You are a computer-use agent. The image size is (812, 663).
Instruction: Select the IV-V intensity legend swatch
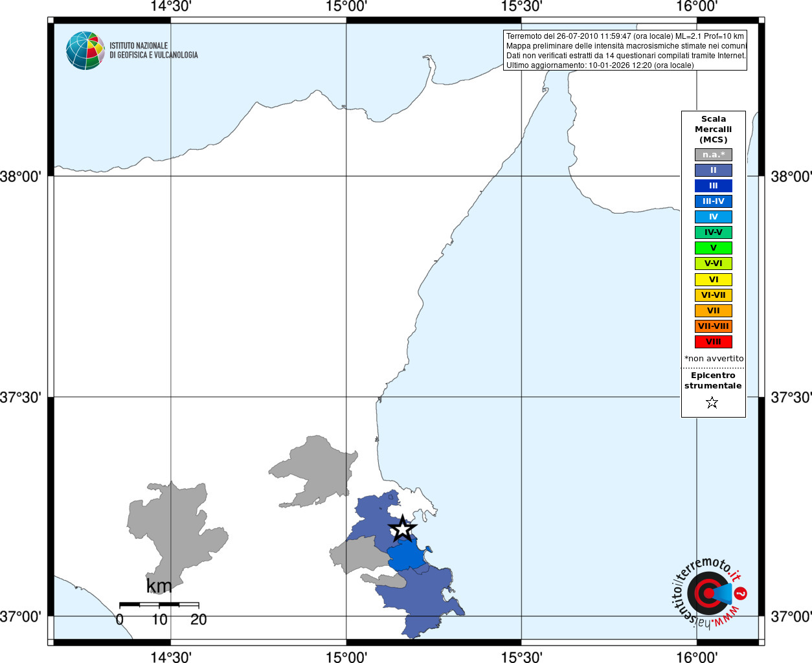coord(714,232)
